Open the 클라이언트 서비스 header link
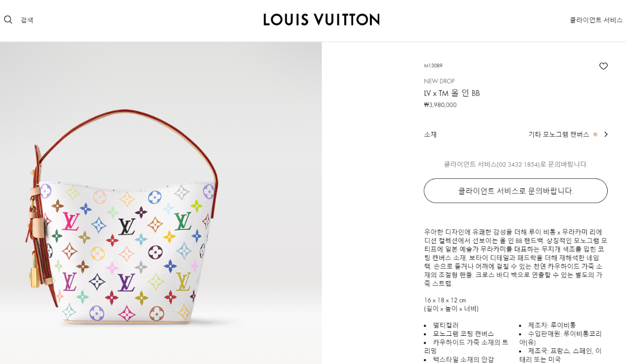The height and width of the screenshot is (364, 626). click(x=596, y=20)
